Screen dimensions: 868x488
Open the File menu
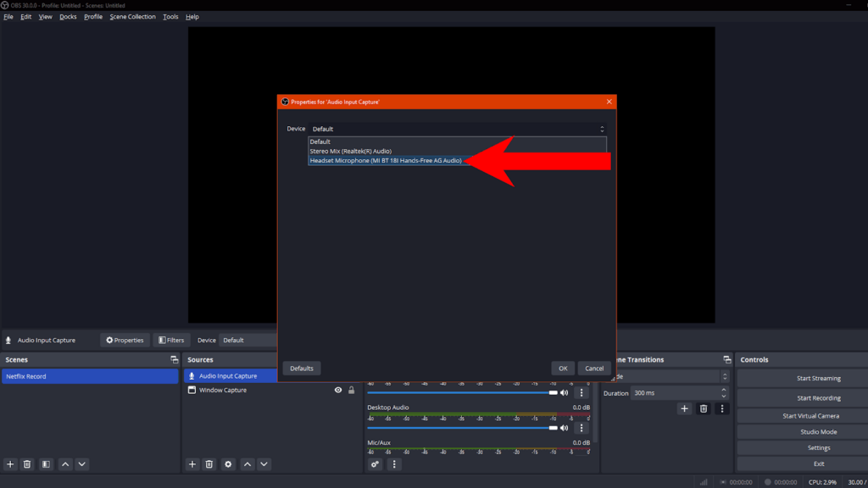(8, 17)
